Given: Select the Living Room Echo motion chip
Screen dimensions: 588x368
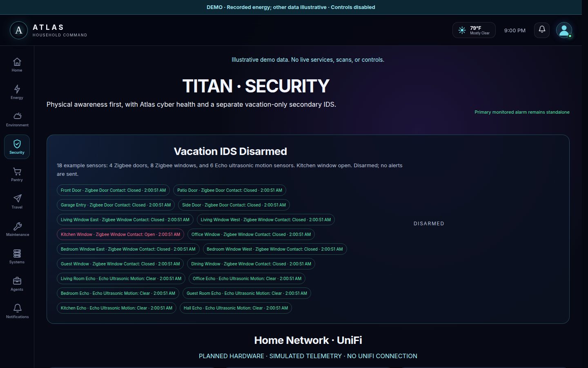Looking at the screenshot, I should click(x=121, y=278).
